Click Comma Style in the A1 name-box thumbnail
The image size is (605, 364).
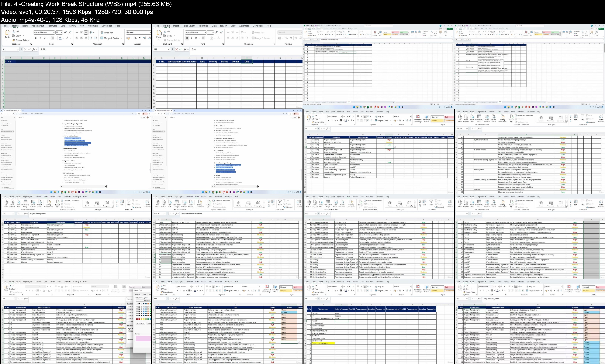click(140, 38)
